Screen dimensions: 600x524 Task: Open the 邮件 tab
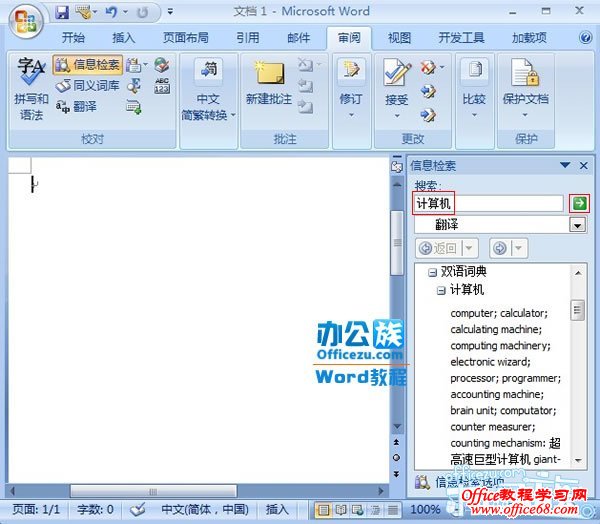[298, 38]
